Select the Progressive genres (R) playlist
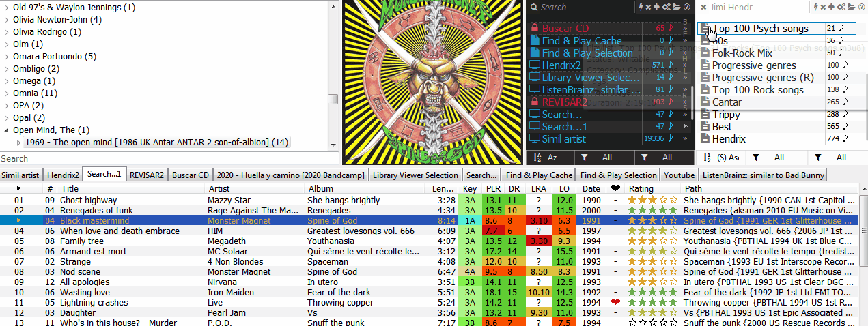Viewport: 868px width, 326px height. click(763, 78)
